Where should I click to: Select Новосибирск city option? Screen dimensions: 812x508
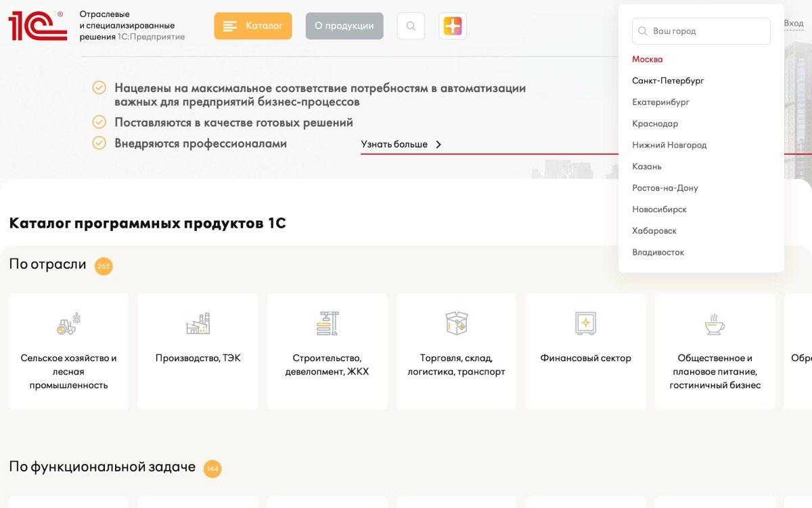pos(659,209)
